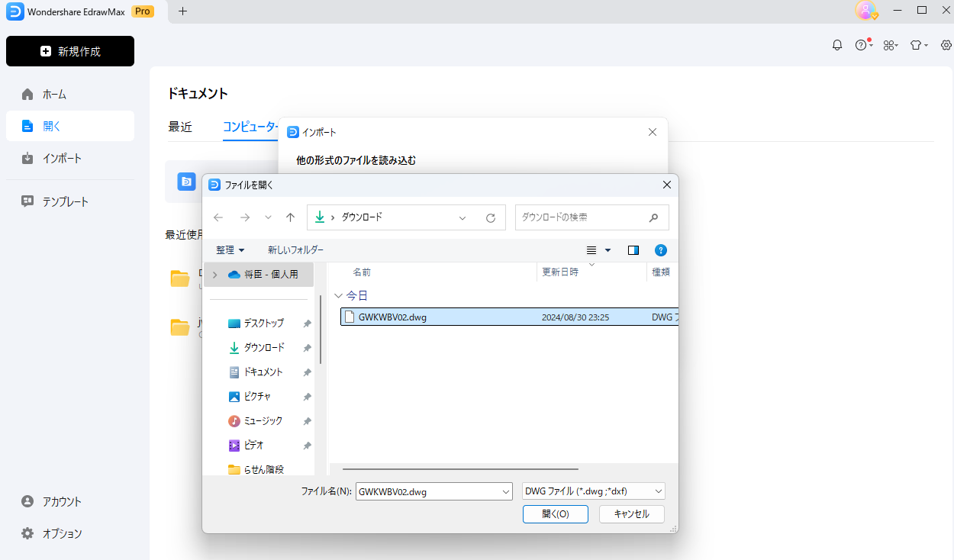Click the search magnifier icon
This screenshot has width=954, height=560.
click(653, 217)
